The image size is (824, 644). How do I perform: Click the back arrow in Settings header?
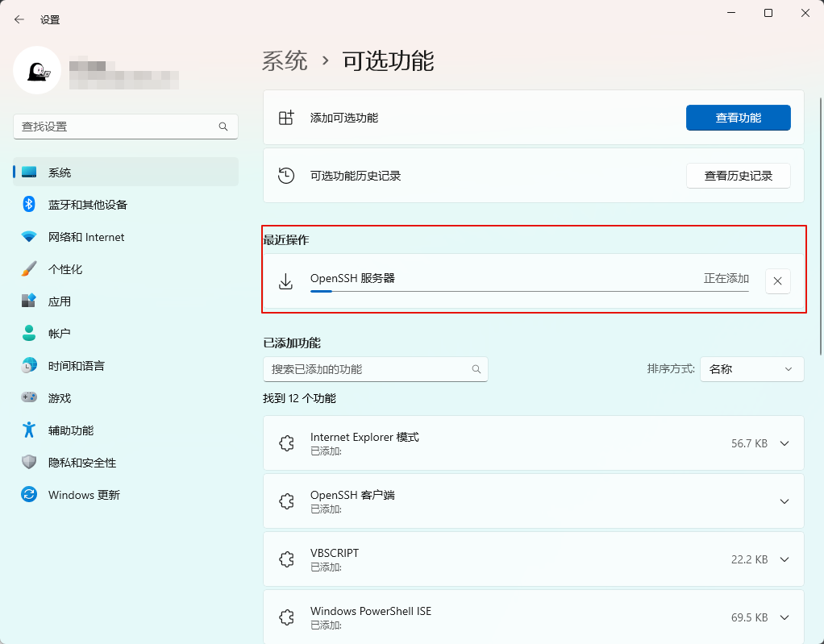pyautogui.click(x=19, y=19)
